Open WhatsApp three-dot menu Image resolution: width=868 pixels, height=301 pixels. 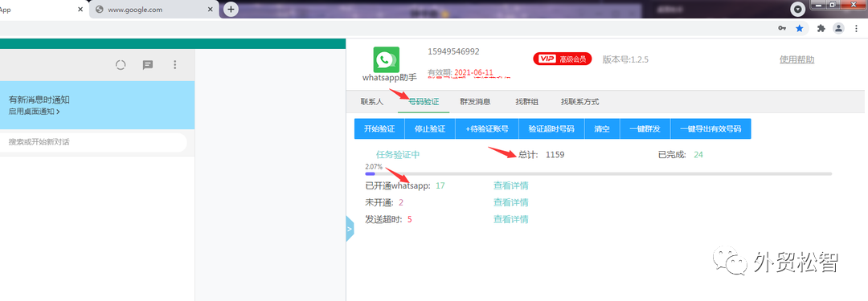(x=175, y=65)
